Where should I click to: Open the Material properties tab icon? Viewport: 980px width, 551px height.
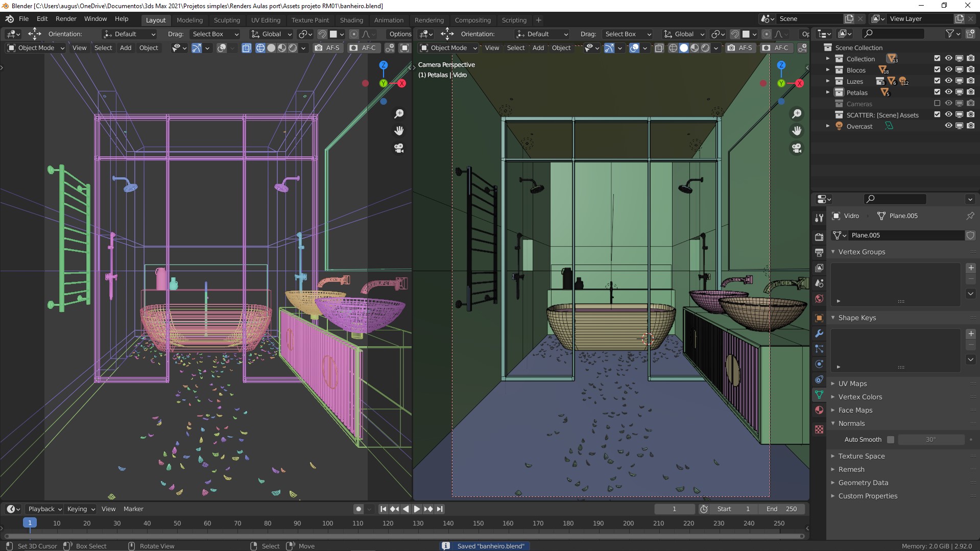pyautogui.click(x=819, y=410)
